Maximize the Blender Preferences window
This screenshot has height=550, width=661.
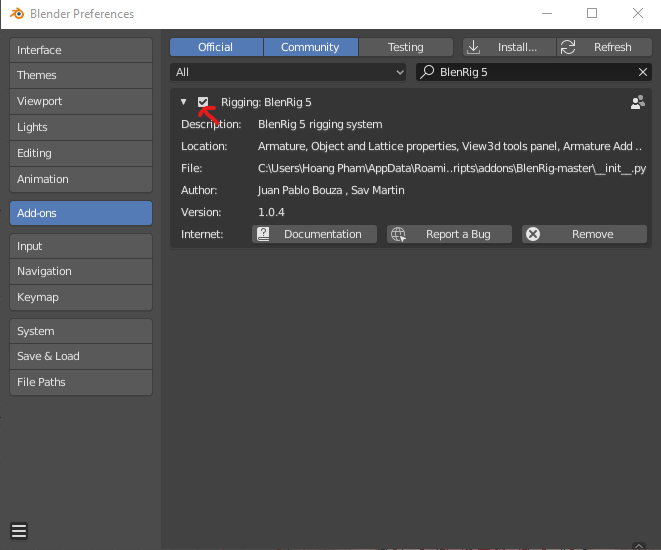[592, 13]
